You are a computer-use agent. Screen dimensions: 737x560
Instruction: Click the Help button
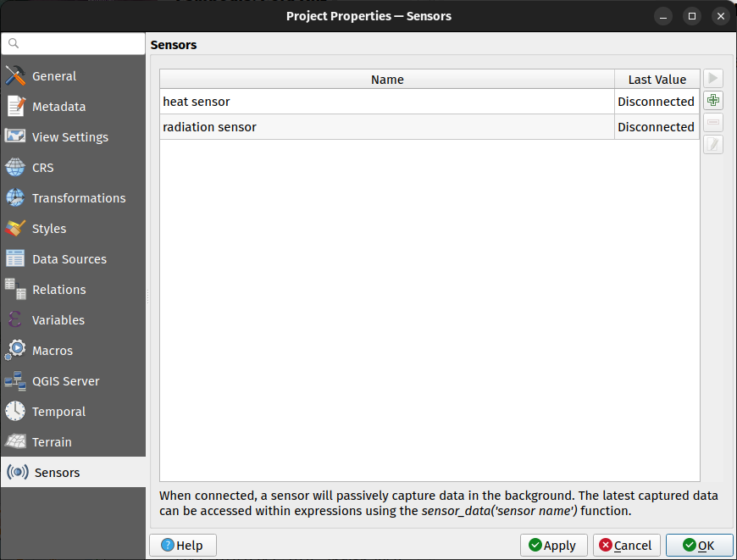pyautogui.click(x=182, y=545)
